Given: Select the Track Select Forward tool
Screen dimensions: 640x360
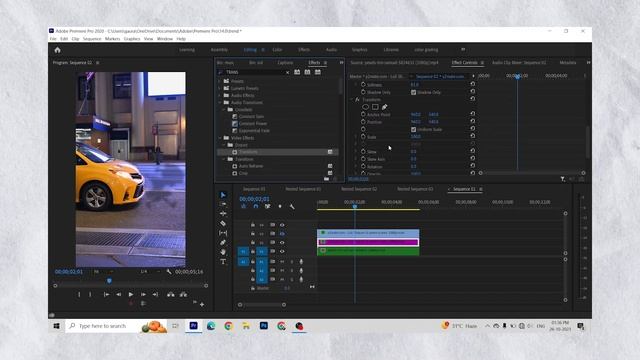Looking at the screenshot, I should pos(223,204).
